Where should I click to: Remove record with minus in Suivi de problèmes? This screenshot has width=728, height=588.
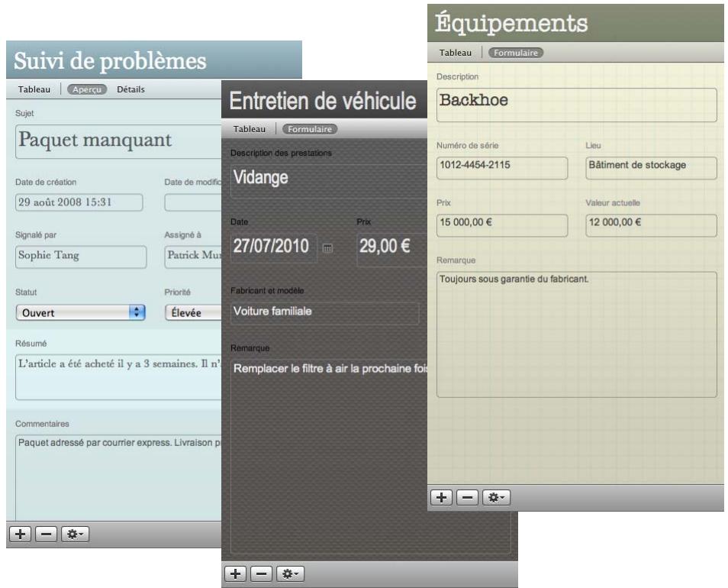click(x=46, y=534)
